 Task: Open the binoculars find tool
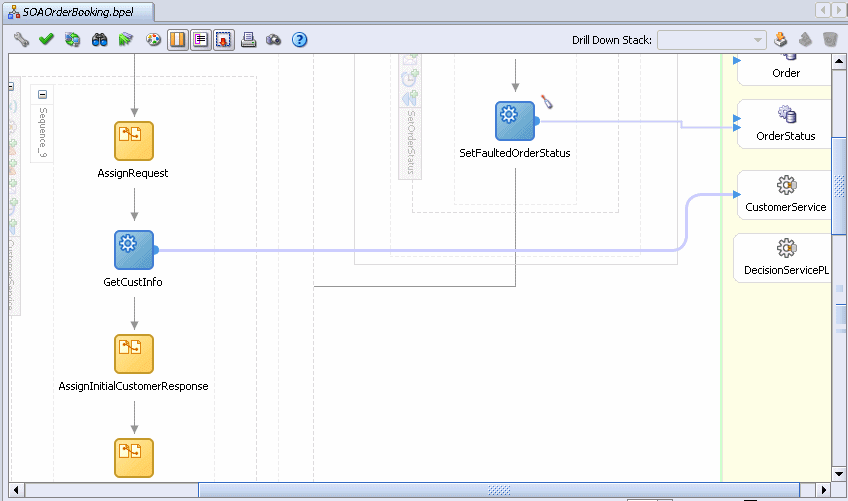click(x=100, y=39)
